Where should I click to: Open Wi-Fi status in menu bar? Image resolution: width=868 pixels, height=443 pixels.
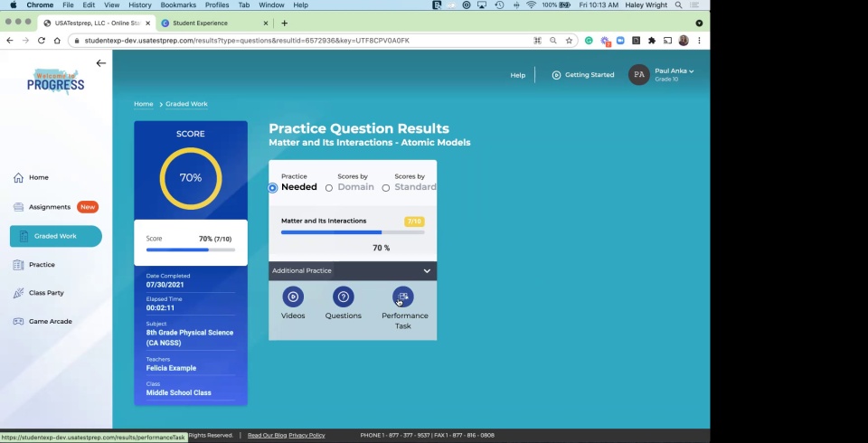532,5
